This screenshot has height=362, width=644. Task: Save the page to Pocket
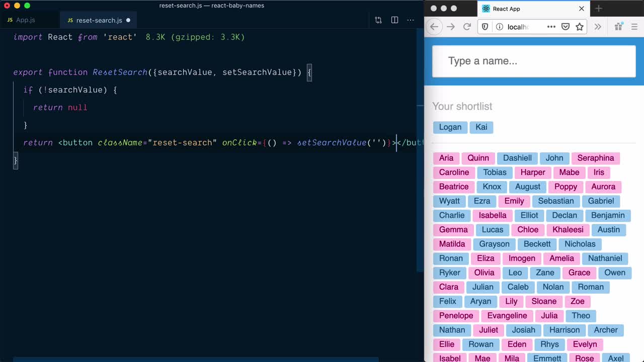pos(565,27)
